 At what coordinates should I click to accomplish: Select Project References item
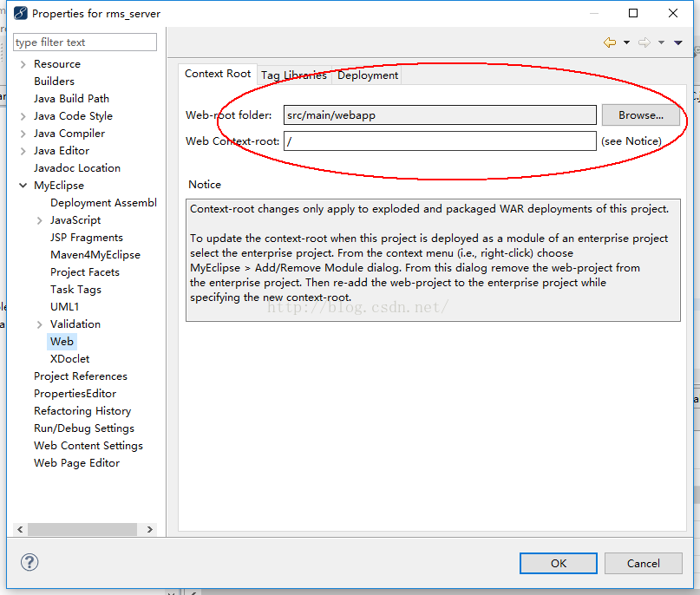click(x=81, y=376)
